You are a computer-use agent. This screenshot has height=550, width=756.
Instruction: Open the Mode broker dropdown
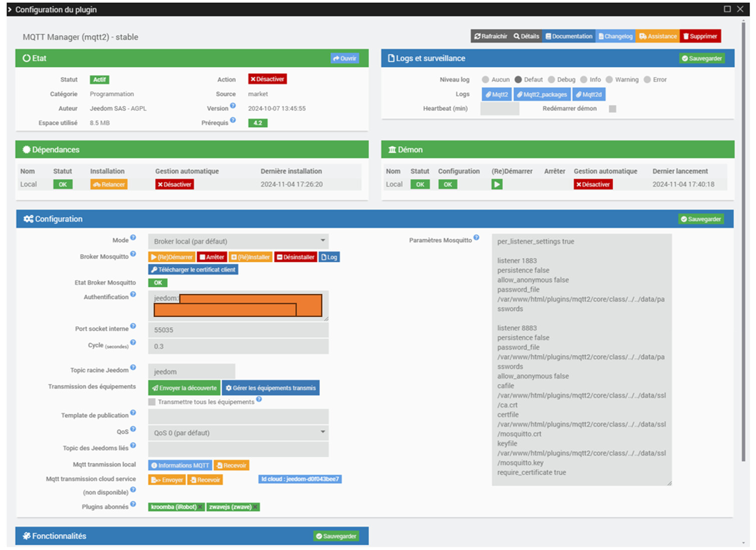(238, 241)
